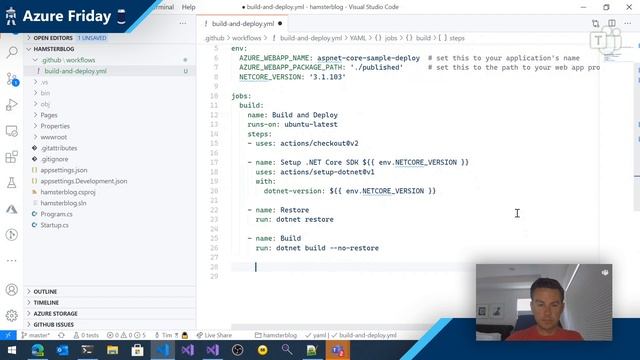Screen dimensions: 640x360
Task: Split the editor to the right
Action: click(x=612, y=23)
